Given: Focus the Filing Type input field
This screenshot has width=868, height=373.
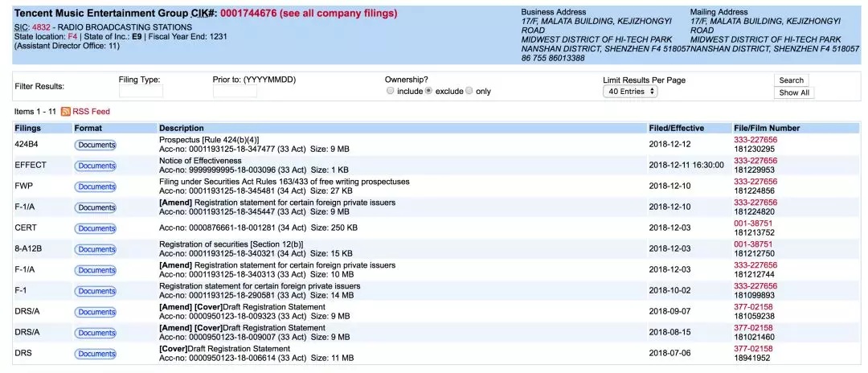Looking at the screenshot, I should point(141,92).
